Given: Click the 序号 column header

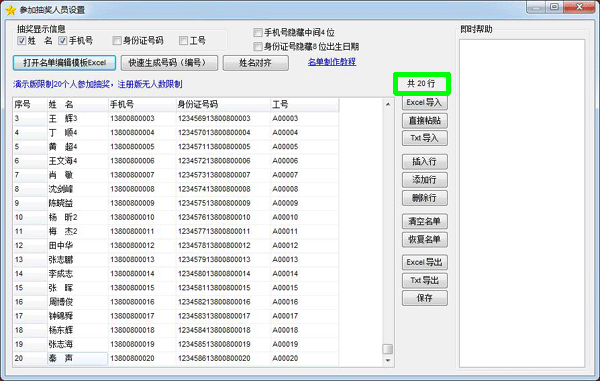Looking at the screenshot, I should click(x=30, y=104).
